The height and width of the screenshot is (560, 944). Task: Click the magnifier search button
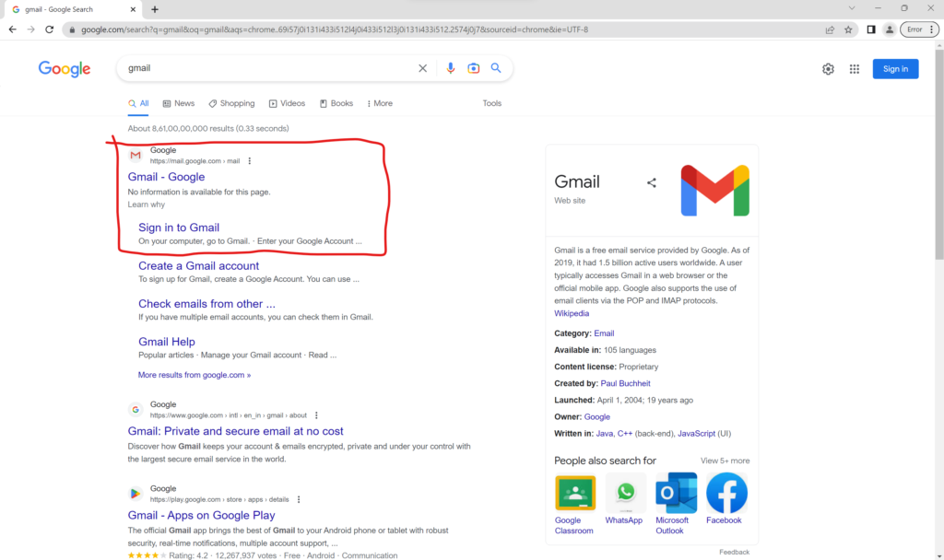pos(496,68)
